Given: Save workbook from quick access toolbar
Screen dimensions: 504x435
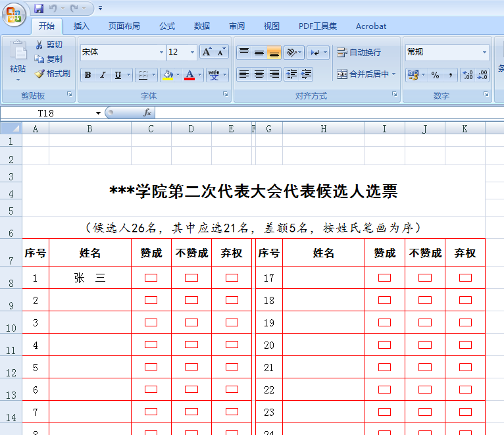Looking at the screenshot, I should (x=39, y=8).
